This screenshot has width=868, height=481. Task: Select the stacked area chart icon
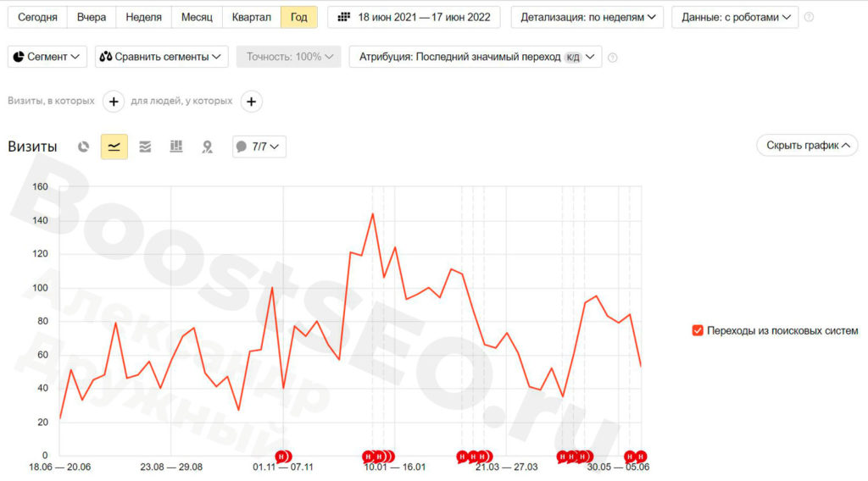point(145,147)
